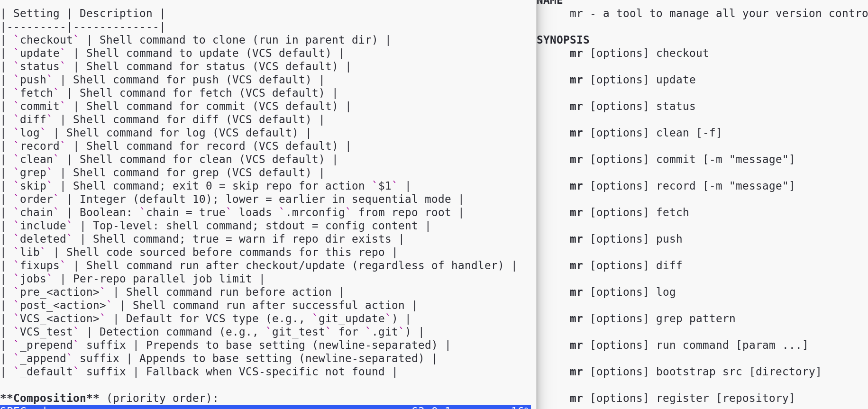Click the 'Description' column header
Viewport: 868px width, 409px height.
(116, 13)
